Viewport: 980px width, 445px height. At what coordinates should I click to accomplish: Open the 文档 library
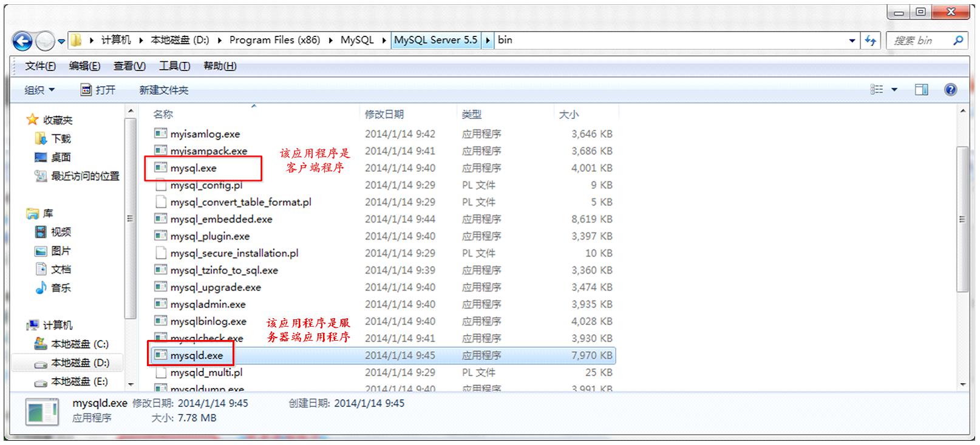point(61,270)
